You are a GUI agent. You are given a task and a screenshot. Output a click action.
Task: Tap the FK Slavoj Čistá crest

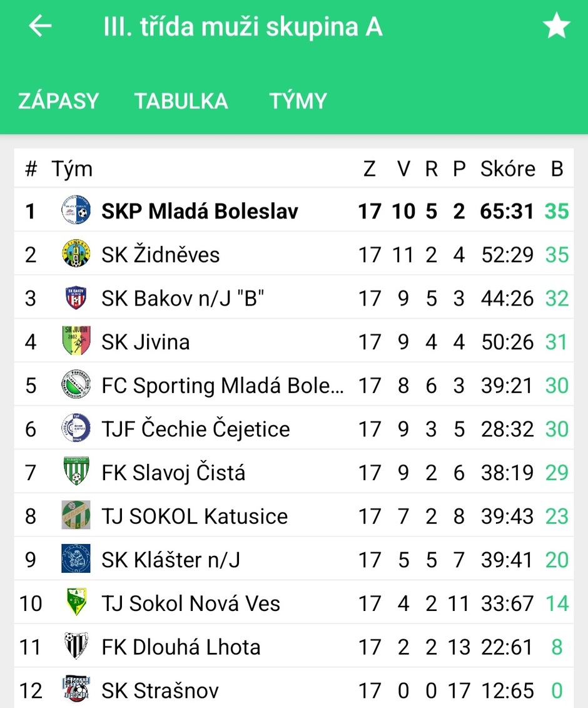point(76,471)
